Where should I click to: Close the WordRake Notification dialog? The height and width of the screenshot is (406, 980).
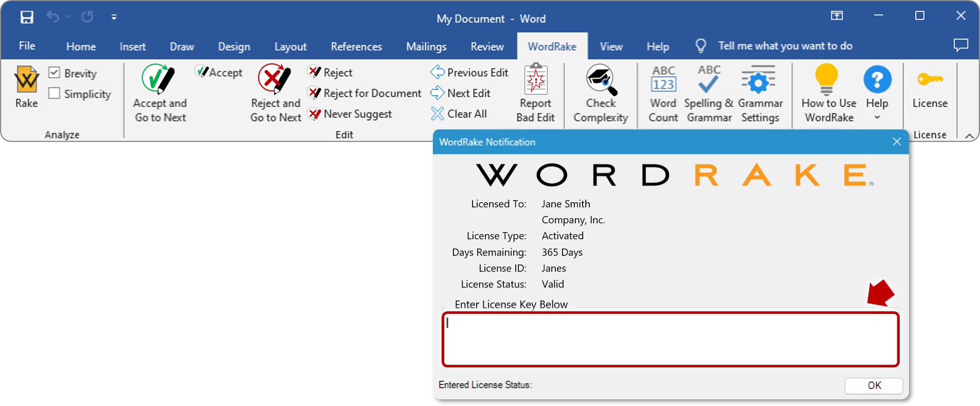point(897,142)
